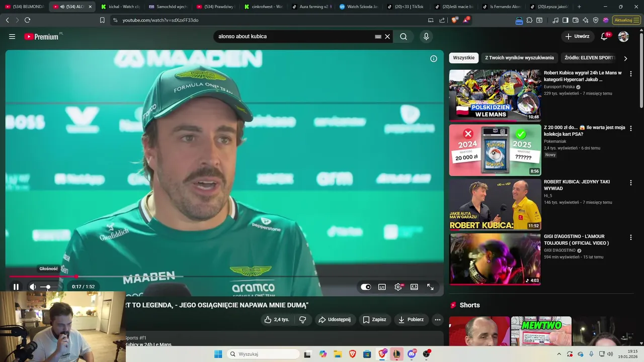Select the 'Źródło: ELEVEN SPORTS' chip
This screenshot has width=644, height=362.
[x=590, y=58]
